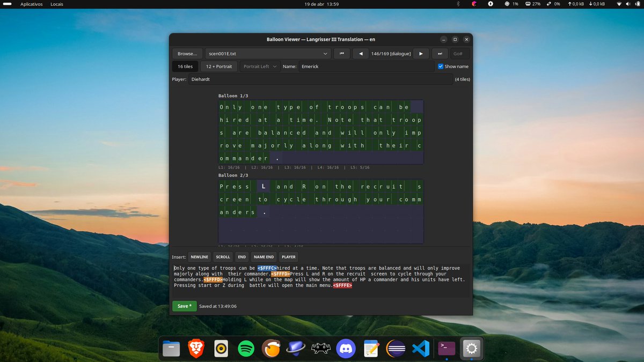Insert a SCROLL code

223,257
